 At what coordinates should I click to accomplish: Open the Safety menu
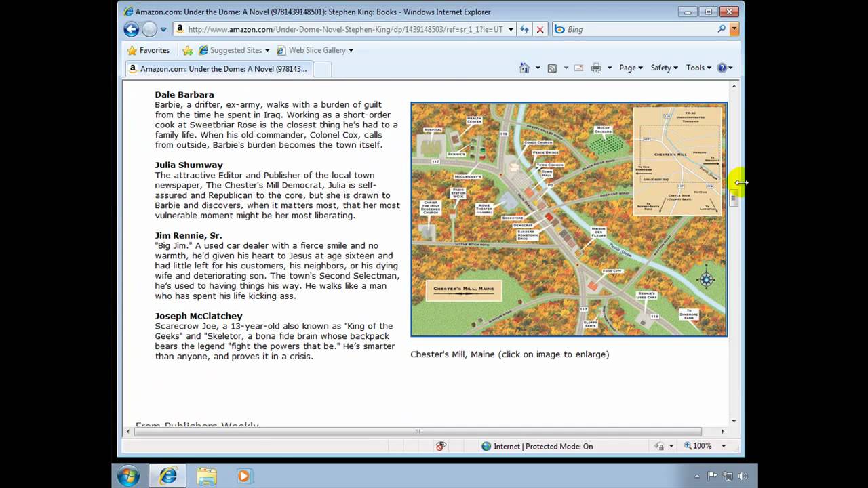665,68
